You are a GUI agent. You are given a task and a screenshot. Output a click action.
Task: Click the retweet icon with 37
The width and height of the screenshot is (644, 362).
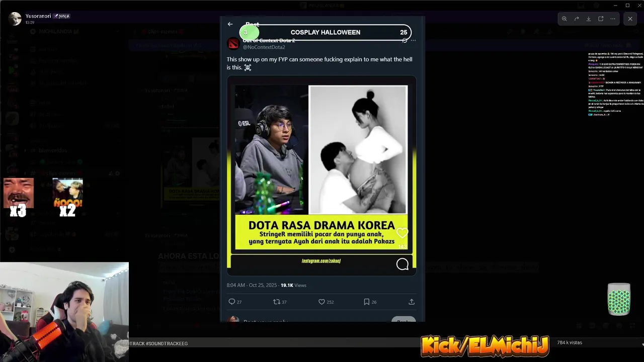(x=276, y=302)
